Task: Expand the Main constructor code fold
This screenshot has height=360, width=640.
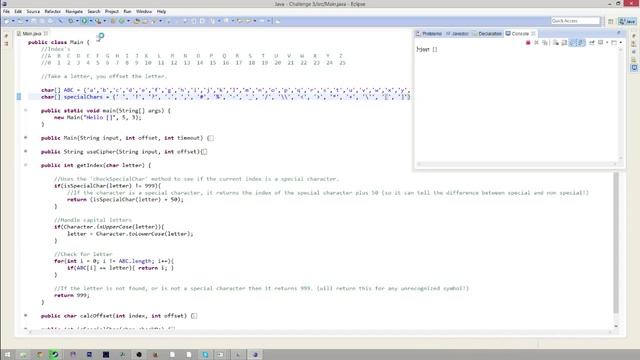Action: pos(25,138)
